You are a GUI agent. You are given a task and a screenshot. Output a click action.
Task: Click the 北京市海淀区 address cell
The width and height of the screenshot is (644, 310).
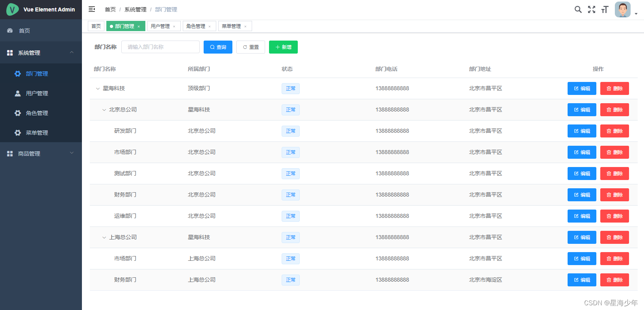[x=485, y=280]
